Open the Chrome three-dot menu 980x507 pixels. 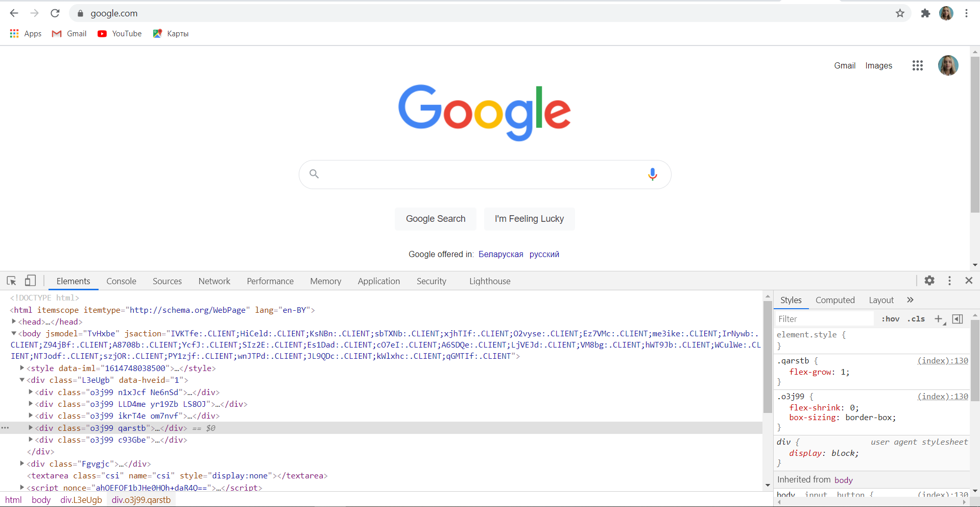pos(966,13)
